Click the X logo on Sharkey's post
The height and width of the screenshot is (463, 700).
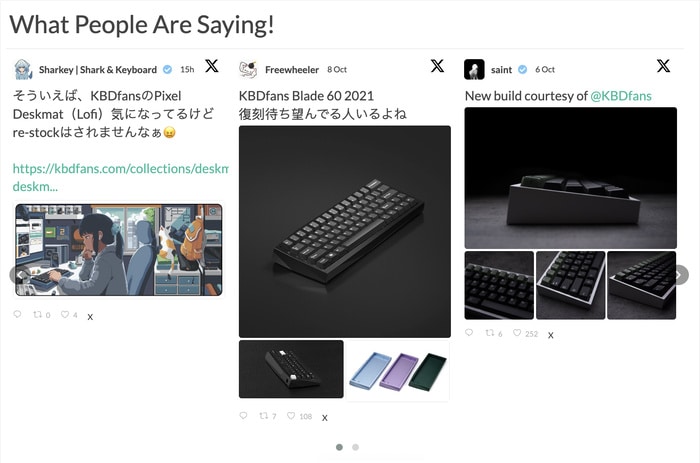point(212,67)
